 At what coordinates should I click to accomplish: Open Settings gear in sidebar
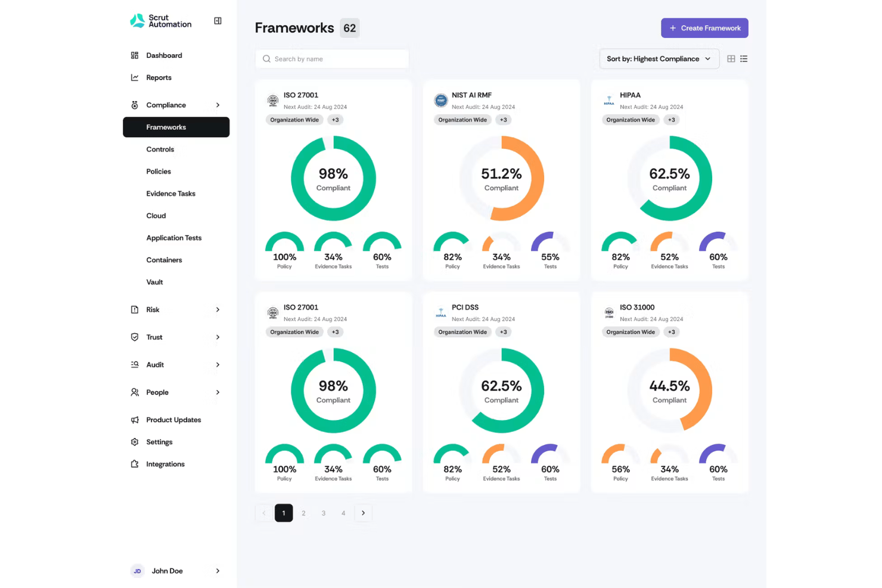click(x=135, y=442)
